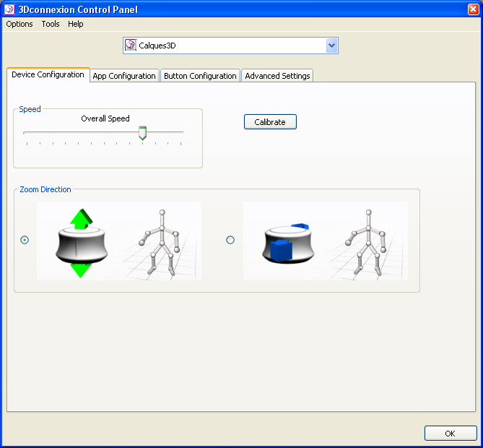Switch to the App Configuration tab
This screenshot has width=483, height=448.
[x=124, y=76]
